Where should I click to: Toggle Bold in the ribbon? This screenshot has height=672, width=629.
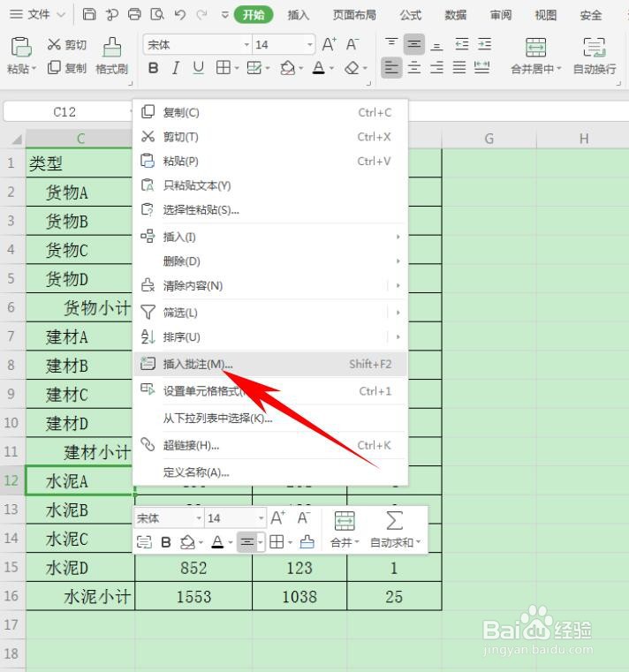pyautogui.click(x=153, y=68)
